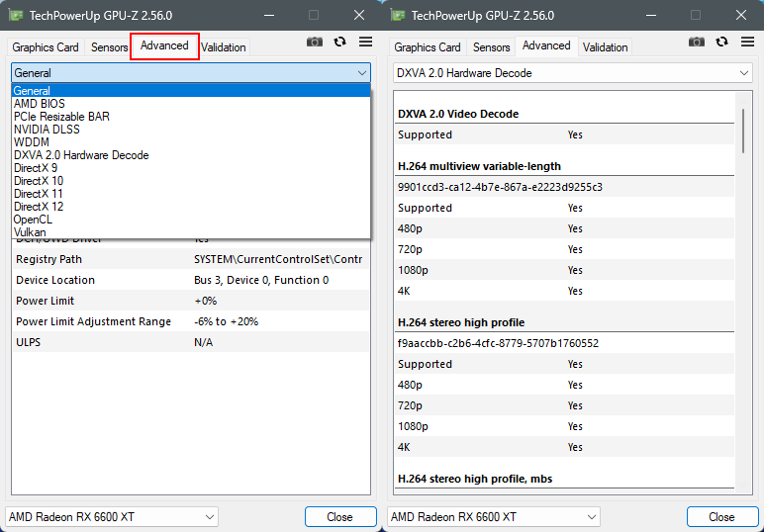The image size is (764, 532).
Task: Open Validation tab in left window
Action: [223, 47]
